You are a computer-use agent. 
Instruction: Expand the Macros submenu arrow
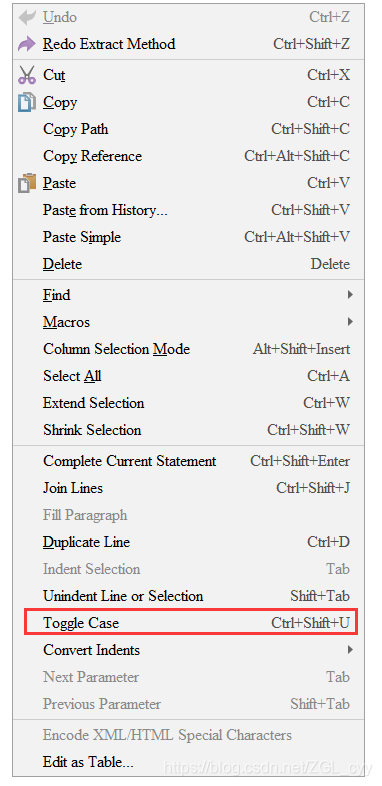click(x=350, y=322)
